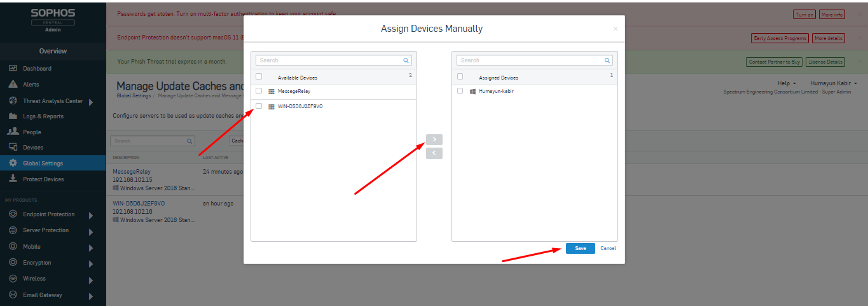Click the Alerts warning icon
The image size is (868, 306).
click(13, 84)
